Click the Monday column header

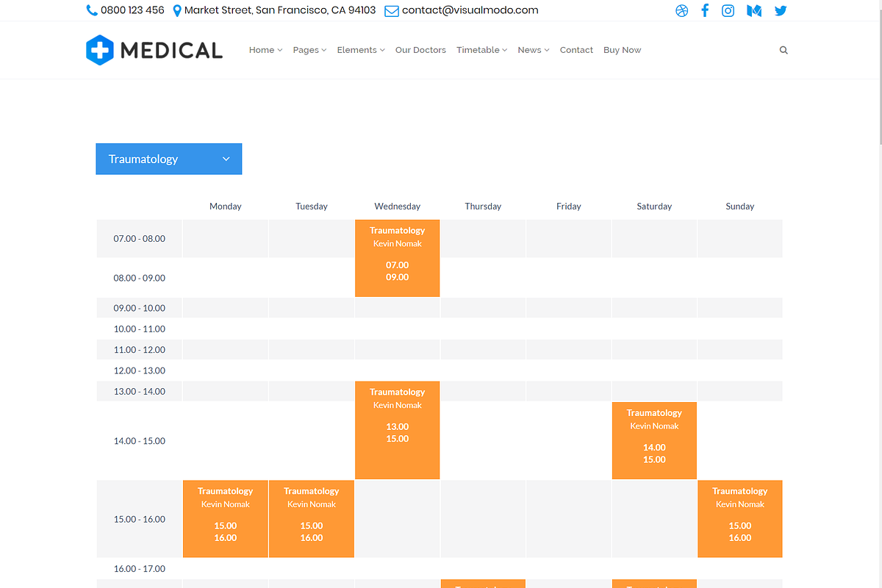coord(226,207)
